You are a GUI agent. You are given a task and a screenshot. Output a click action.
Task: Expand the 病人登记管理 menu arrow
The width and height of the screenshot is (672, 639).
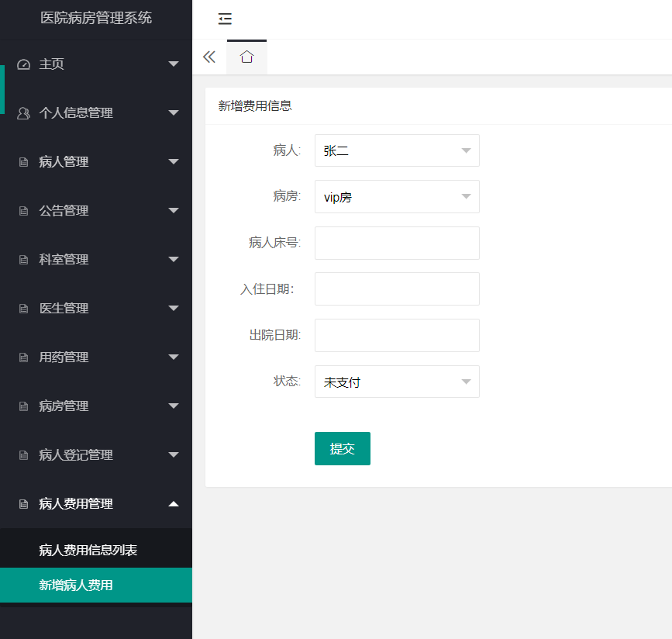pos(174,455)
